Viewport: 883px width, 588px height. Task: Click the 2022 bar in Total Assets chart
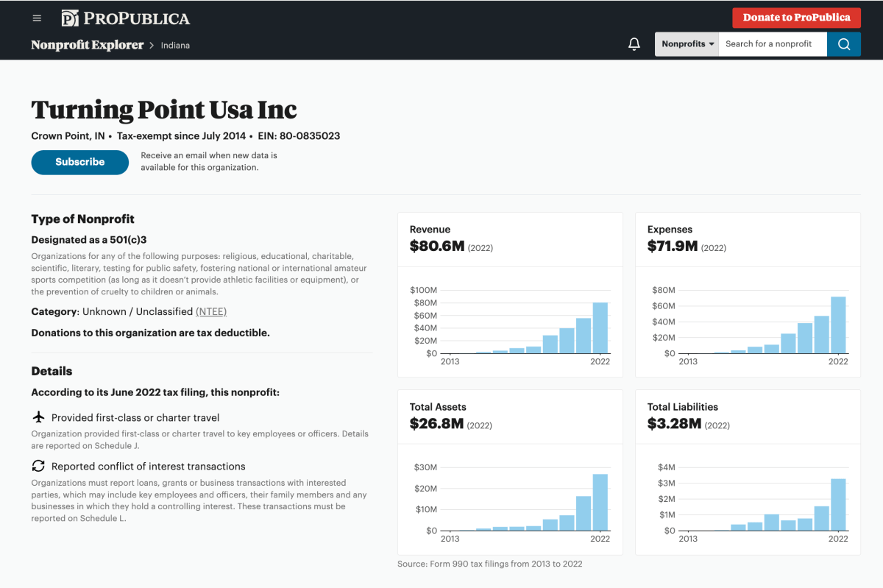[600, 502]
